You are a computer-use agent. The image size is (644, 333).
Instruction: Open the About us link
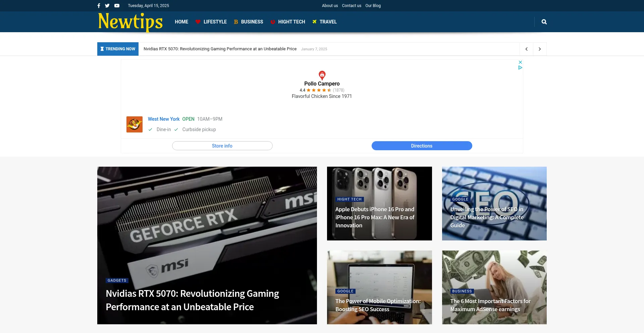(330, 6)
